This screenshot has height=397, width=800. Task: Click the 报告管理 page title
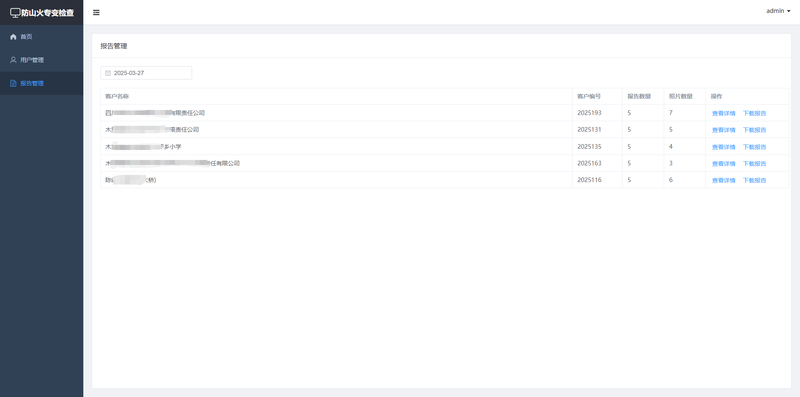[x=114, y=46]
